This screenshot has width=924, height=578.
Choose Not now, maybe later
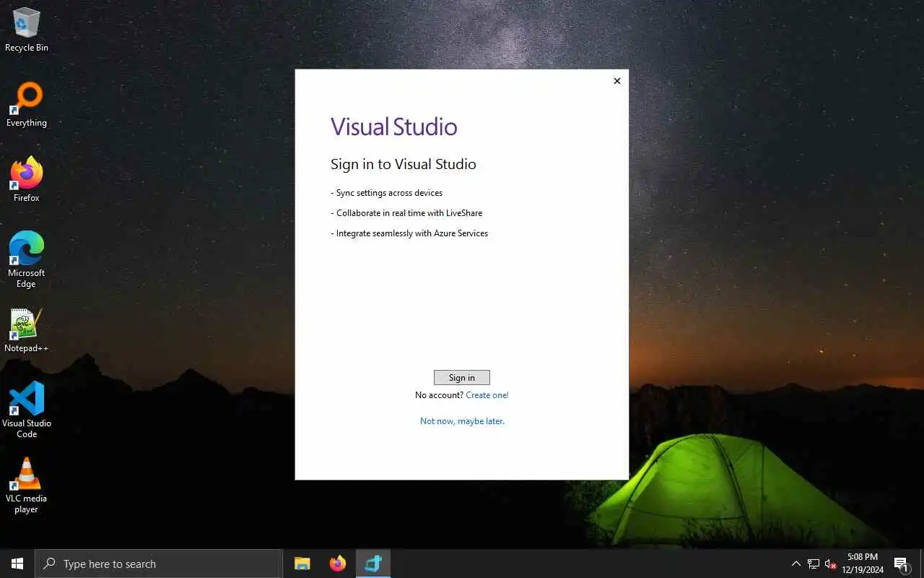tap(462, 421)
